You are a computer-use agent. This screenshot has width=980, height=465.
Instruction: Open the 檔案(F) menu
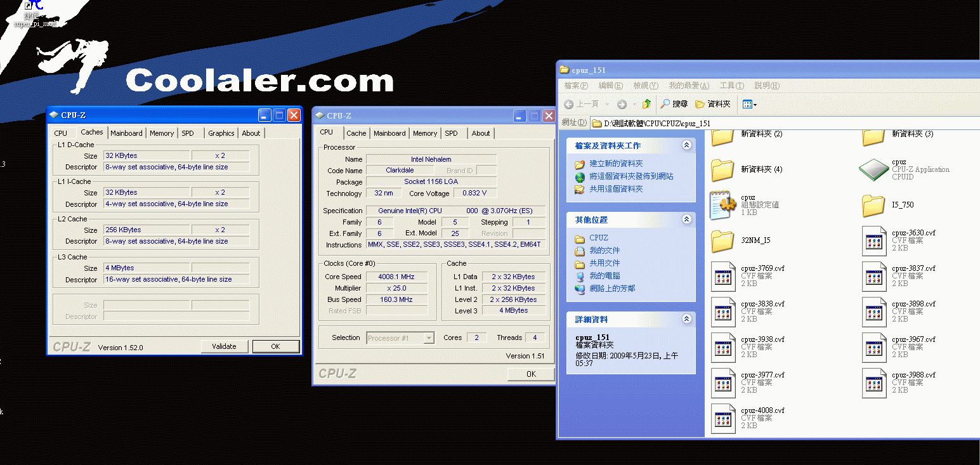[x=576, y=86]
